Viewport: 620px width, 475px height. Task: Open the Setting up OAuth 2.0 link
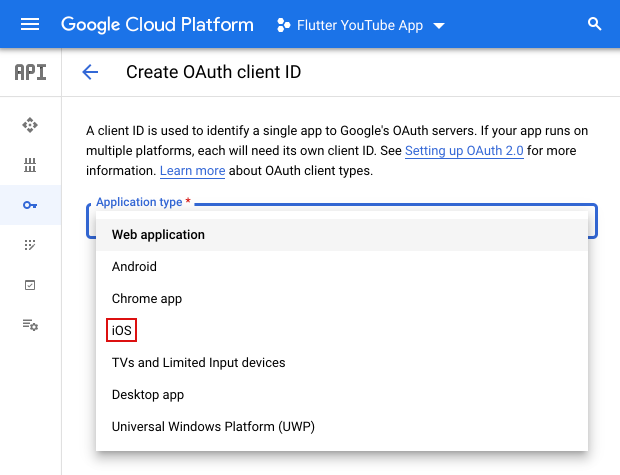point(464,151)
